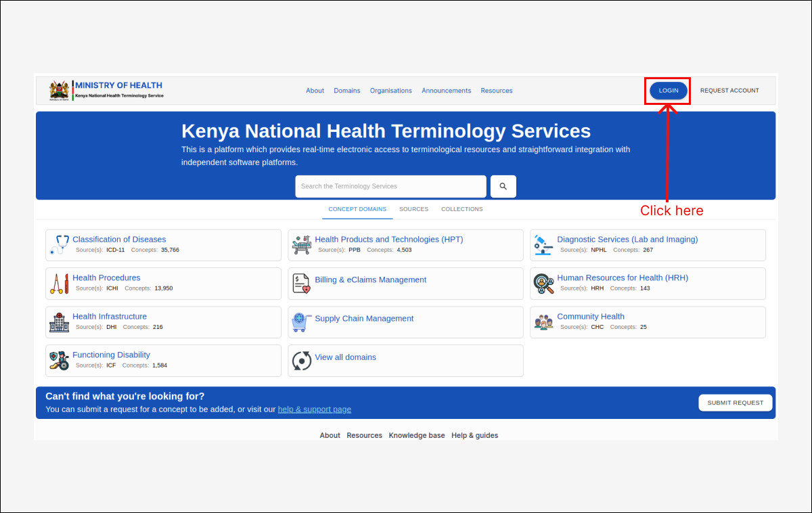
Task: Click the hospital building icon for Health Infrastructure
Action: click(x=60, y=322)
